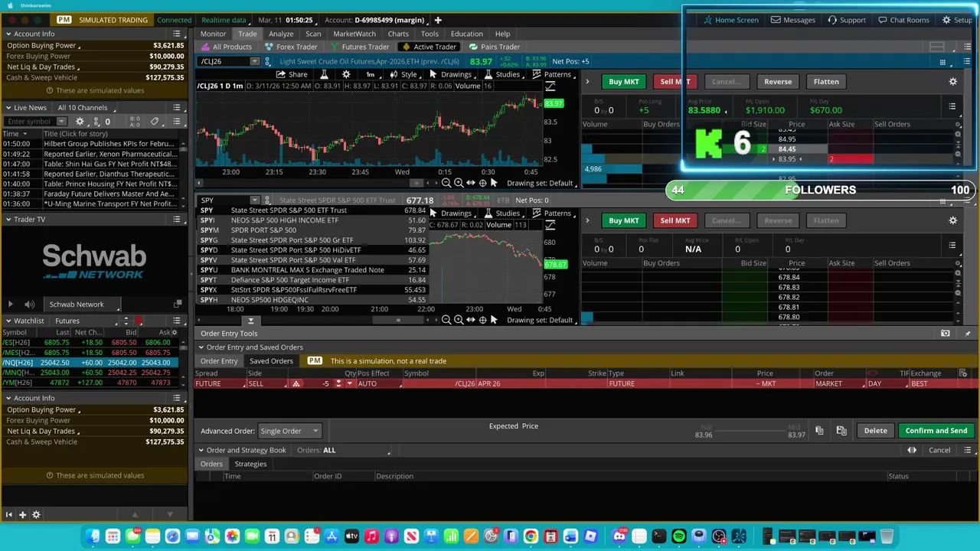Open the Trader TV panel menu icon

click(177, 220)
